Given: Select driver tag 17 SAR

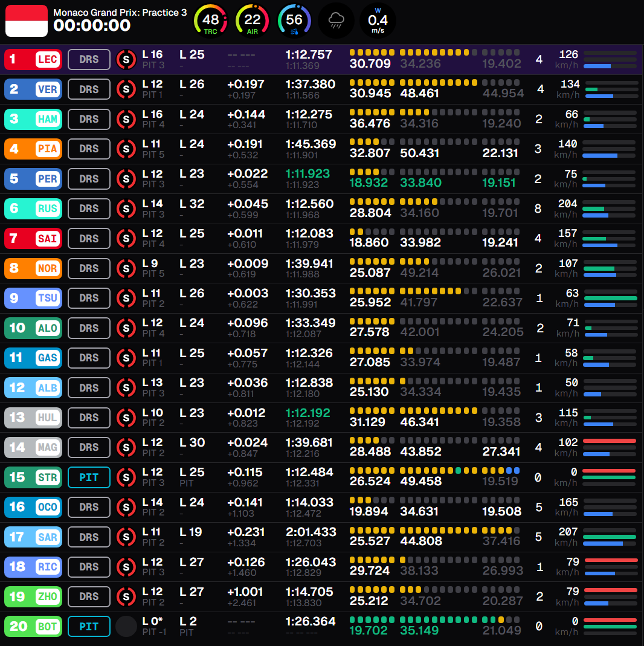Looking at the screenshot, I should point(33,537).
